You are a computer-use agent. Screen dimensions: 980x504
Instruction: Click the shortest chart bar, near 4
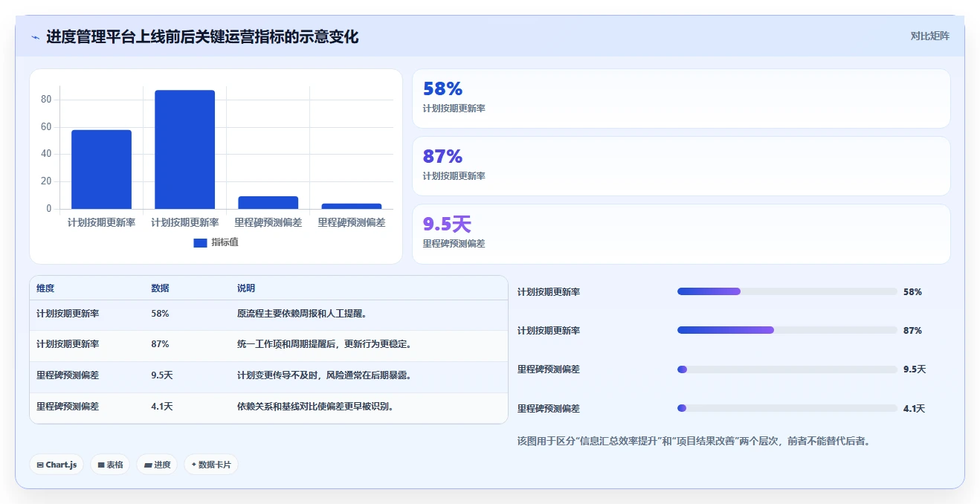[x=351, y=206]
